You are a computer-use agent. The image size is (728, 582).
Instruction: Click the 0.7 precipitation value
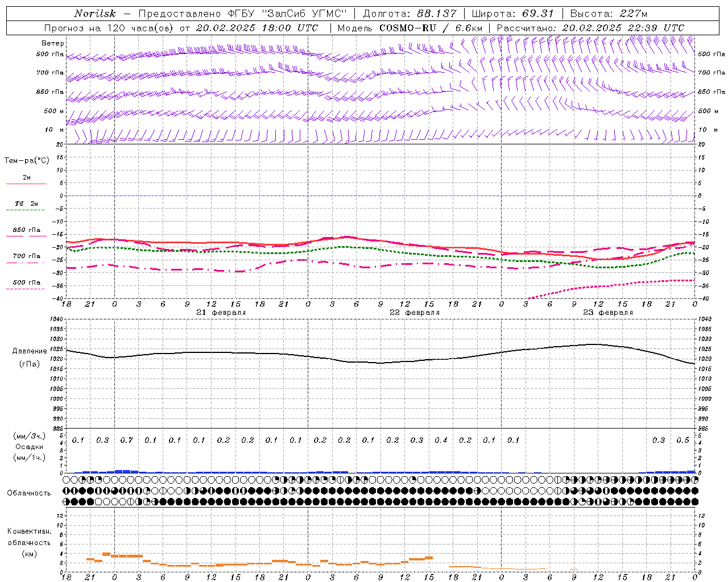pos(126,440)
